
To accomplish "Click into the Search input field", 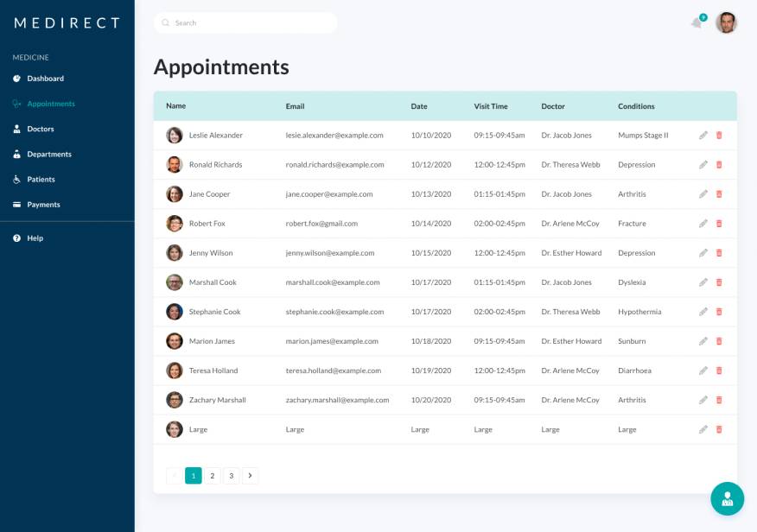I will click(246, 23).
